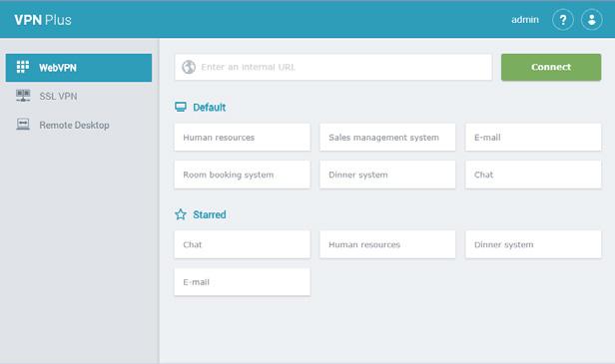Viewport: 615px width, 364px height.
Task: Switch to the SSL VPN section
Action: tap(79, 96)
